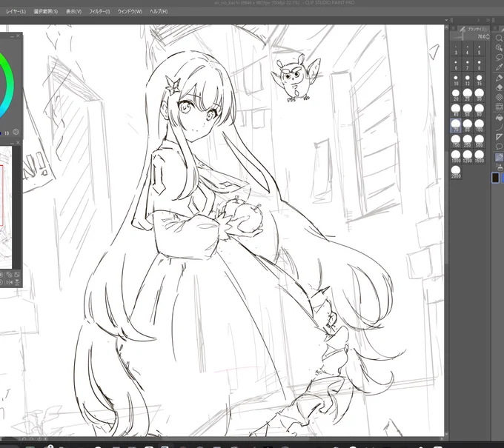Open the ウィンドウ(W) menu

coord(130,12)
